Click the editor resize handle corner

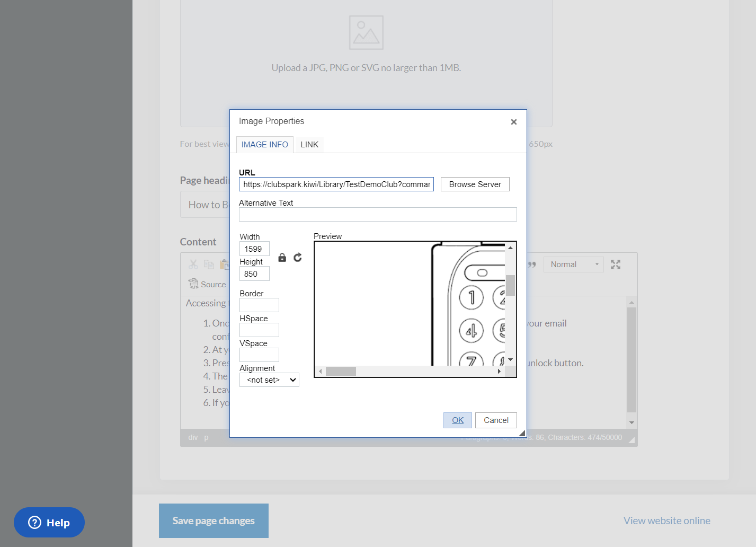click(x=632, y=439)
